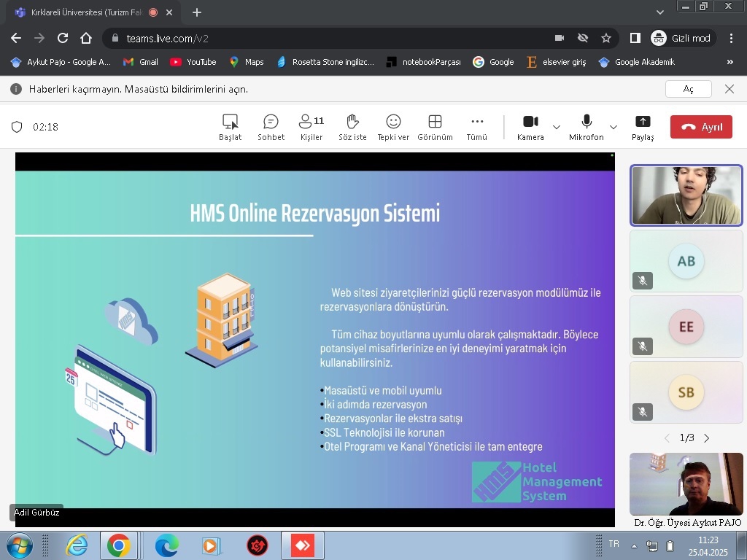Open Internet Explorer from the taskbar
Viewport: 747px width, 560px height.
[x=77, y=545]
